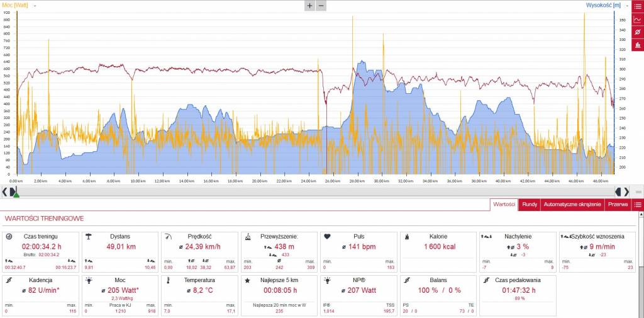
Task: Click the right range slider handle
Action: click(x=618, y=191)
